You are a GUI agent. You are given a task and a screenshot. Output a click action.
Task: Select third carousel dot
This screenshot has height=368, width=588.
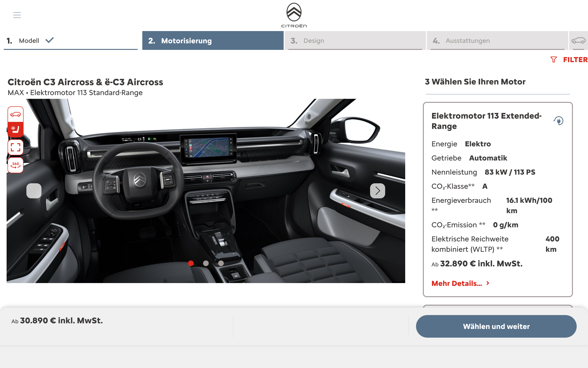click(221, 263)
